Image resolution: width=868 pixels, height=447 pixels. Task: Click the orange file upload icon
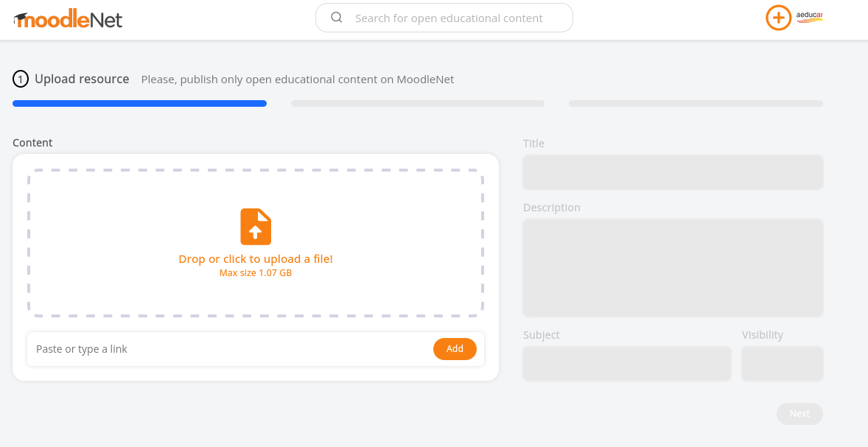click(x=256, y=227)
